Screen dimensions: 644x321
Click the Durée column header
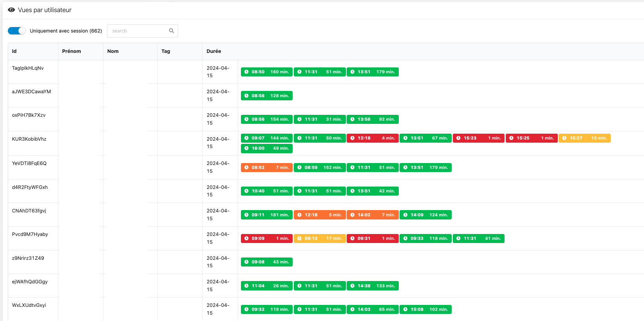[214, 51]
